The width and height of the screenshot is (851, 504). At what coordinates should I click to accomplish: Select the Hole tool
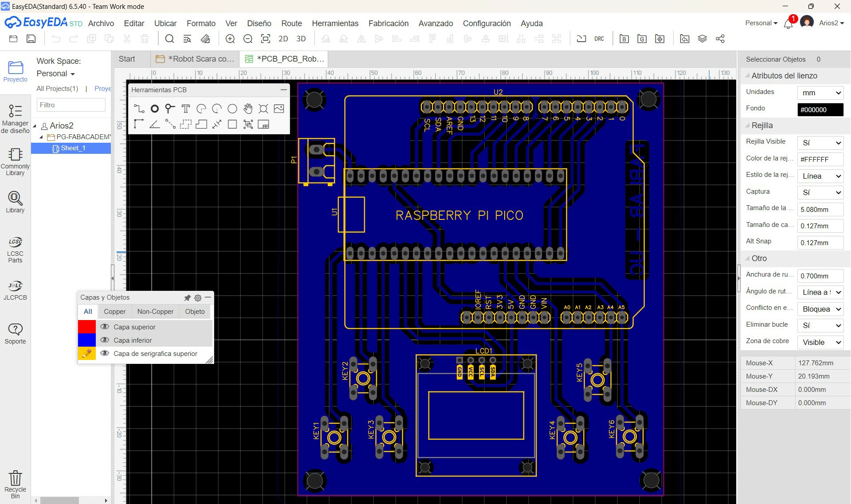pyautogui.click(x=263, y=109)
